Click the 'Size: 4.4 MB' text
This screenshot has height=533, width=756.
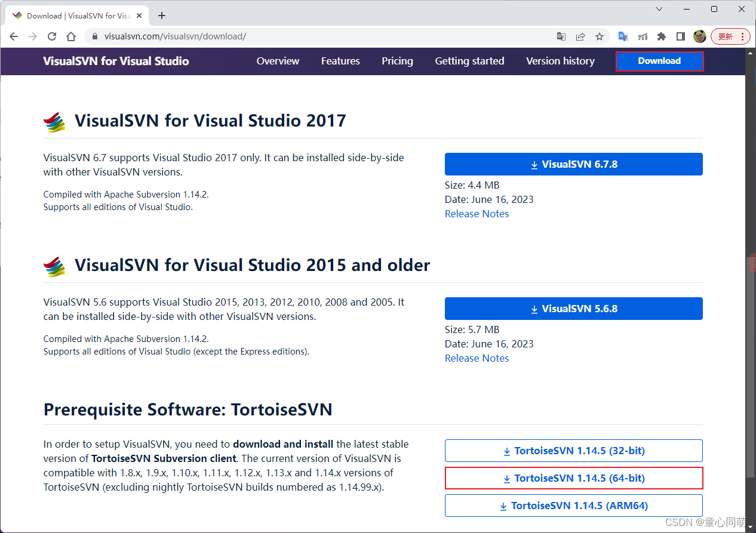coord(472,185)
